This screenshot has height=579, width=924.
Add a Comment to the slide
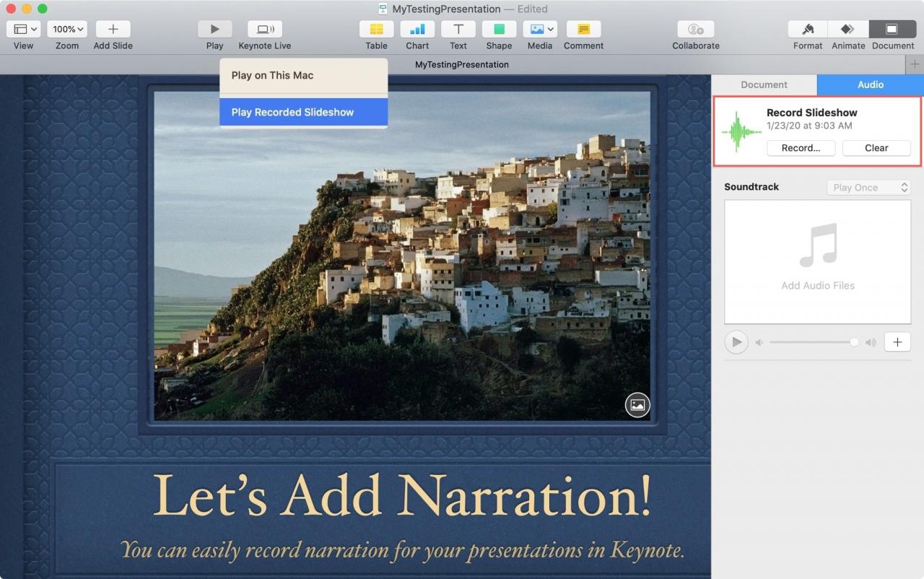[x=583, y=29]
